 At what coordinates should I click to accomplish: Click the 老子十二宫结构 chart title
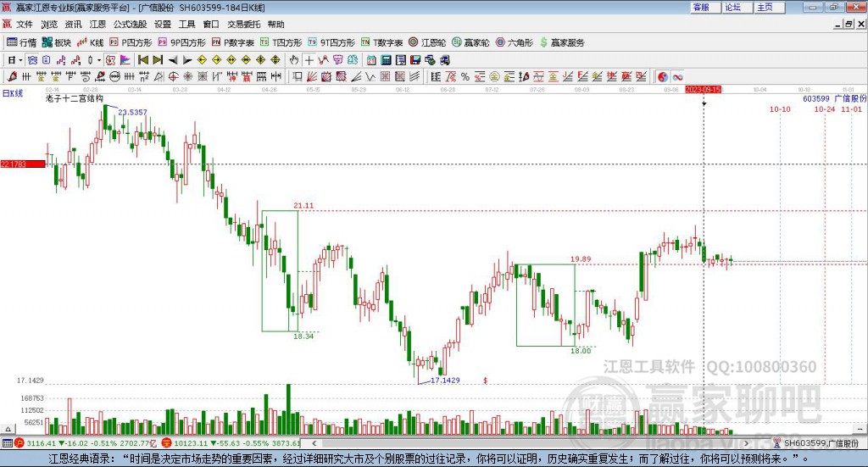(75, 98)
